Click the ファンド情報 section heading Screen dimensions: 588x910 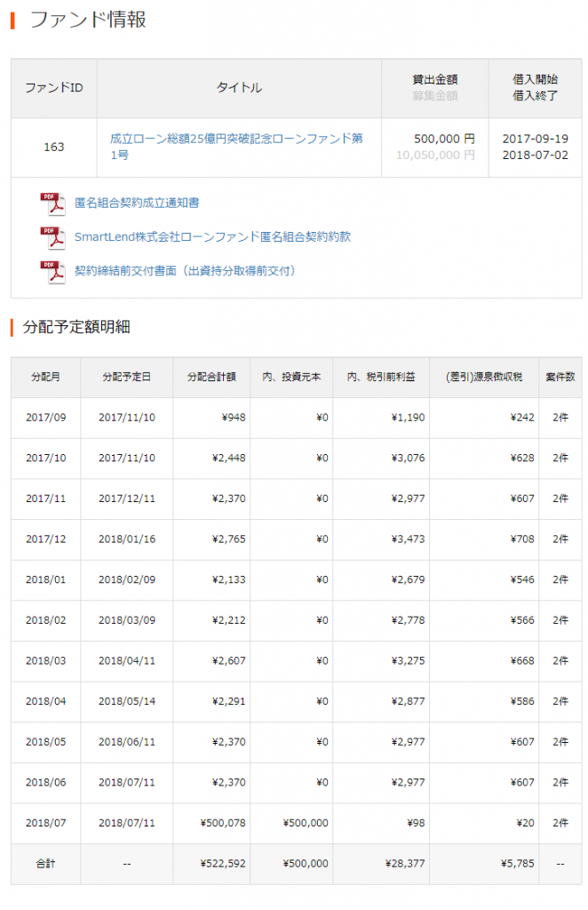(88, 20)
